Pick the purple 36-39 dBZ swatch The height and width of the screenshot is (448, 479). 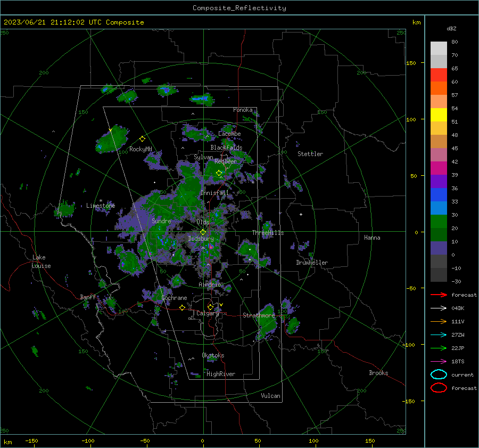coord(439,181)
